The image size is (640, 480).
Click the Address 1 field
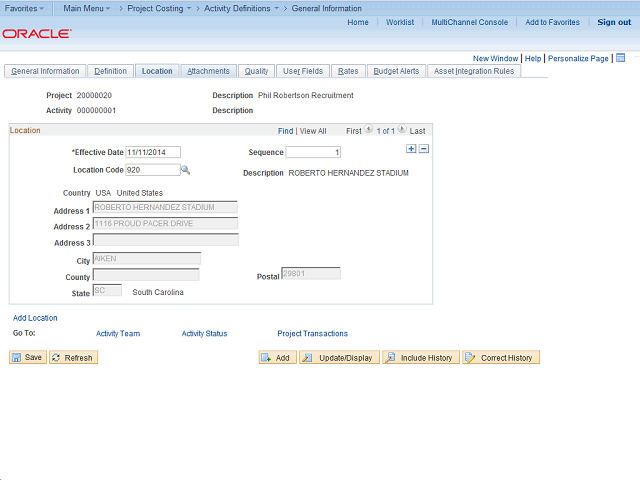[165, 207]
